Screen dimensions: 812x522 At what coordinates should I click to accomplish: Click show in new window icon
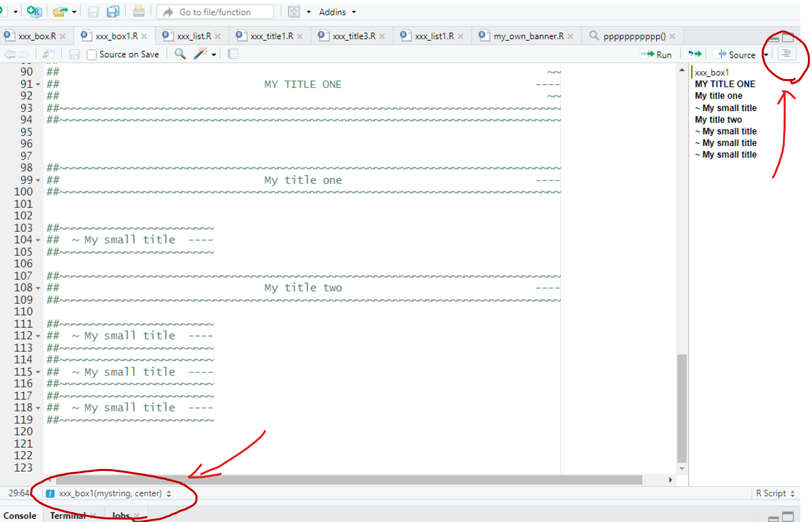[49, 54]
